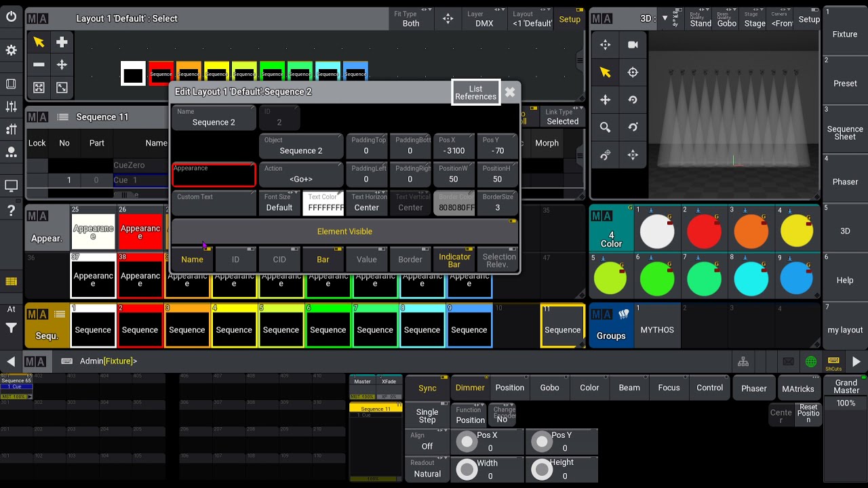This screenshot has width=868, height=488.
Task: Switch to the Focus encoder tab
Action: (x=669, y=388)
